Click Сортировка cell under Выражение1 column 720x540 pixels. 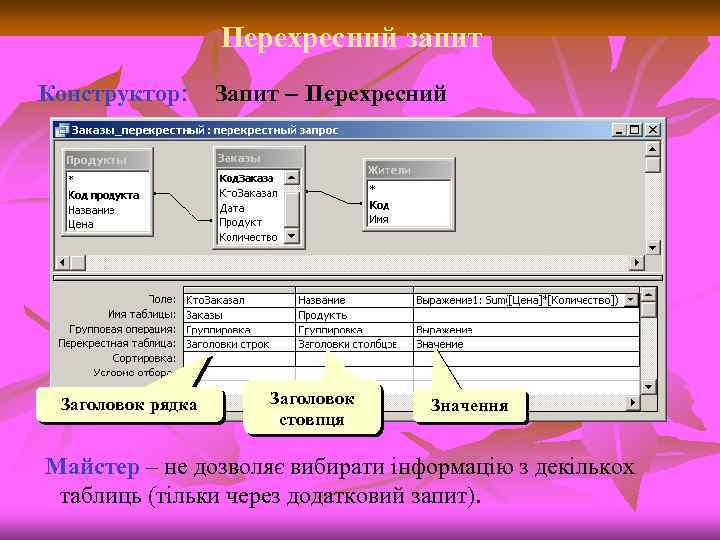click(527, 359)
